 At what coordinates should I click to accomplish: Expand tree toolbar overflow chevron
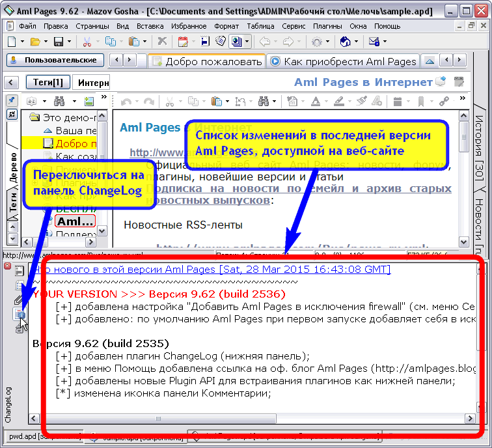coord(104,96)
